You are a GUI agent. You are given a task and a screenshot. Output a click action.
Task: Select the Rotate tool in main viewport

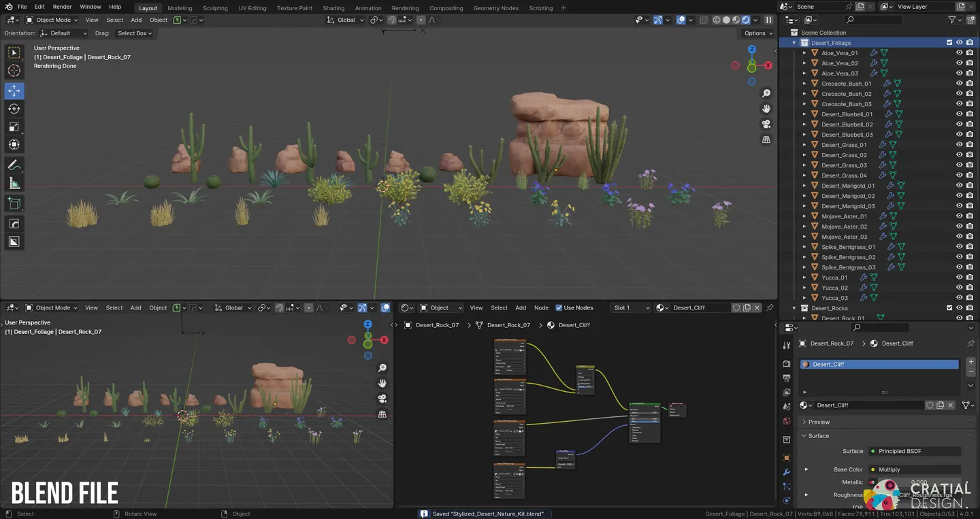pyautogui.click(x=14, y=109)
